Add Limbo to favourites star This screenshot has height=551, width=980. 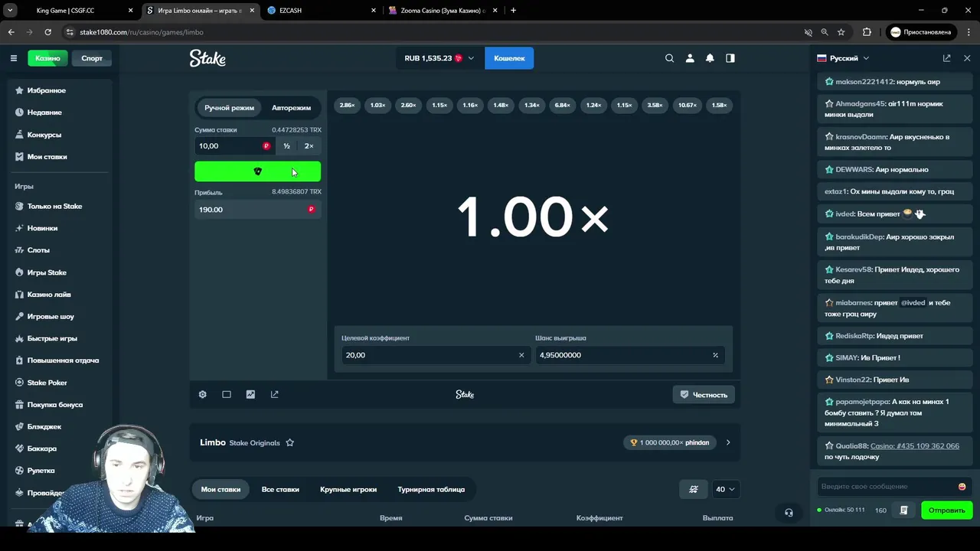click(289, 442)
